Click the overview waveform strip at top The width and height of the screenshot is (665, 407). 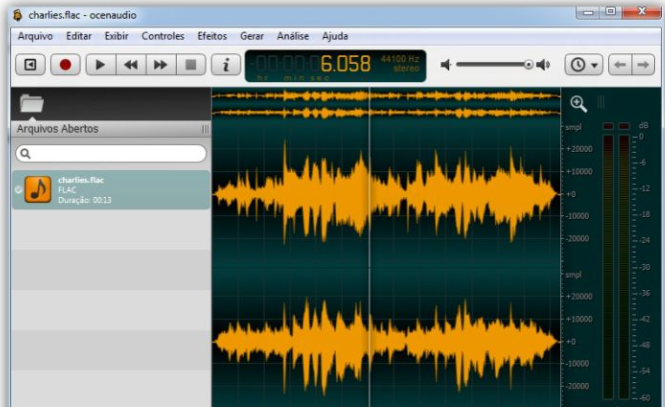pos(386,104)
